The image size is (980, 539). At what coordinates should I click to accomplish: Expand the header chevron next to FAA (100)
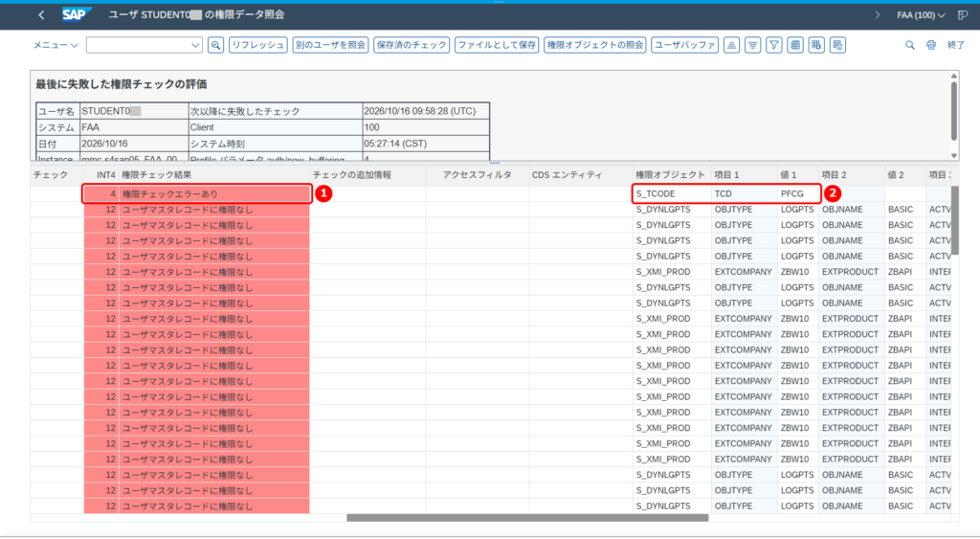pyautogui.click(x=878, y=15)
